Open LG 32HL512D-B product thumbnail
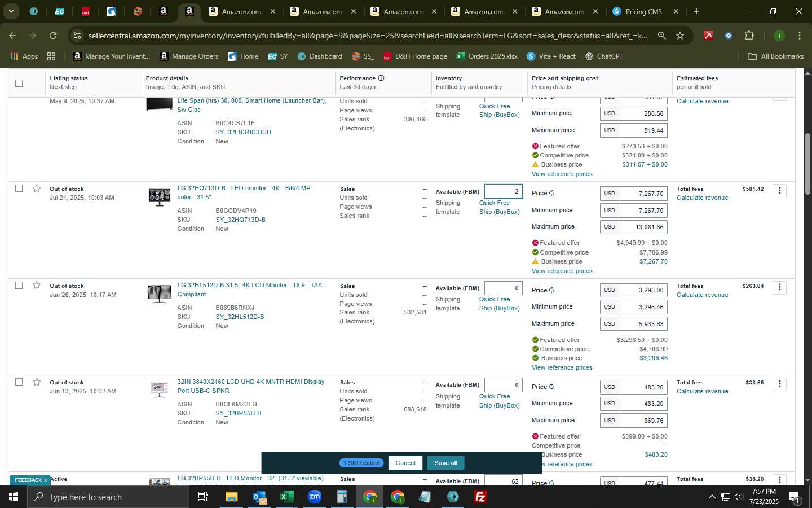This screenshot has width=812, height=508. coord(160,294)
